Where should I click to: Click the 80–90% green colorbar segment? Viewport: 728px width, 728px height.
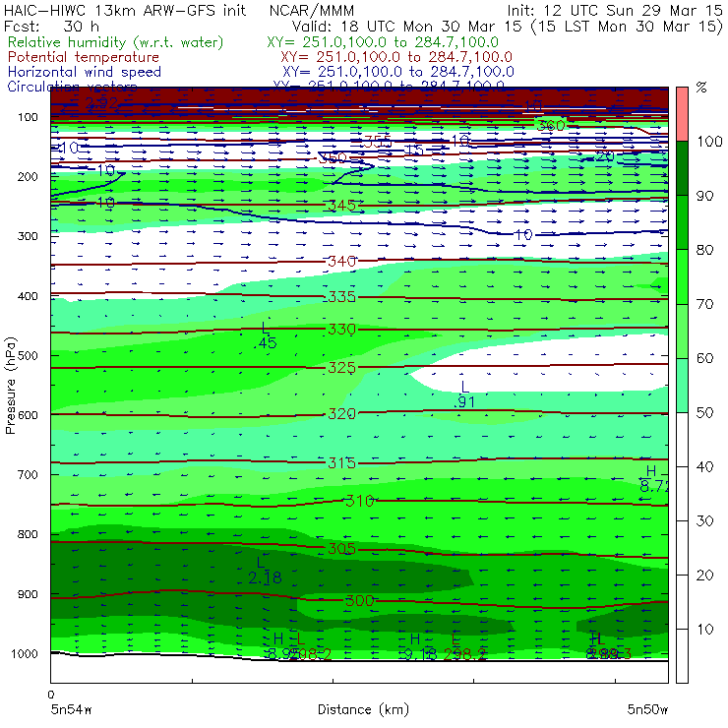point(682,222)
